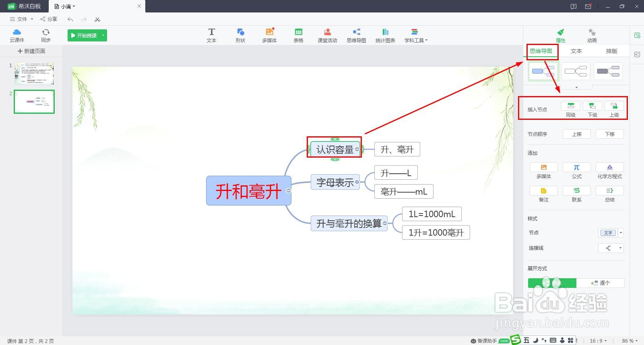644x345 pixels.
Task: Insert a 表格 table
Action: (298, 35)
